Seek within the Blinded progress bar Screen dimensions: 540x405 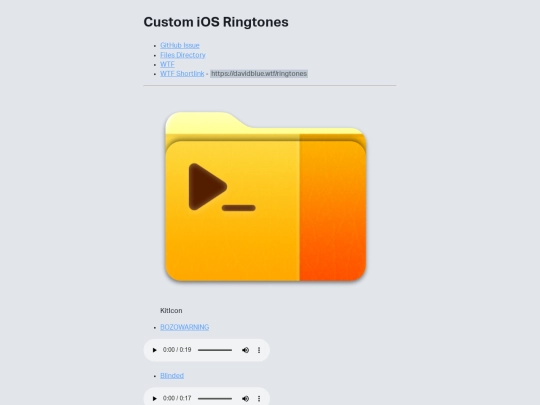(215, 398)
